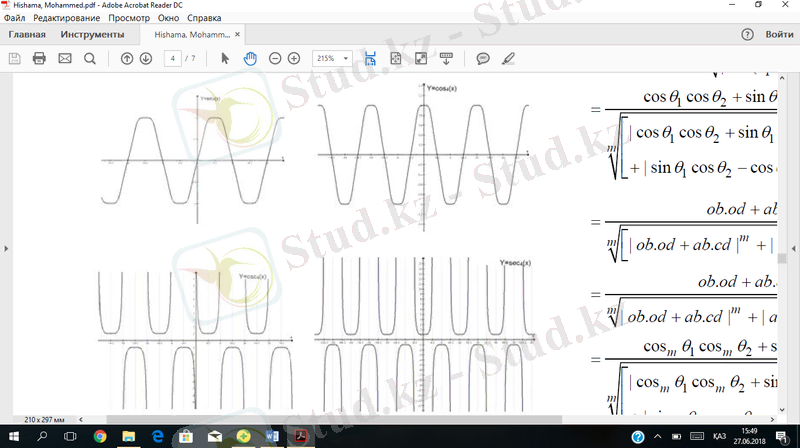The width and height of the screenshot is (800, 448).
Task: Show hidden system tray icons chevron
Action: click(657, 436)
